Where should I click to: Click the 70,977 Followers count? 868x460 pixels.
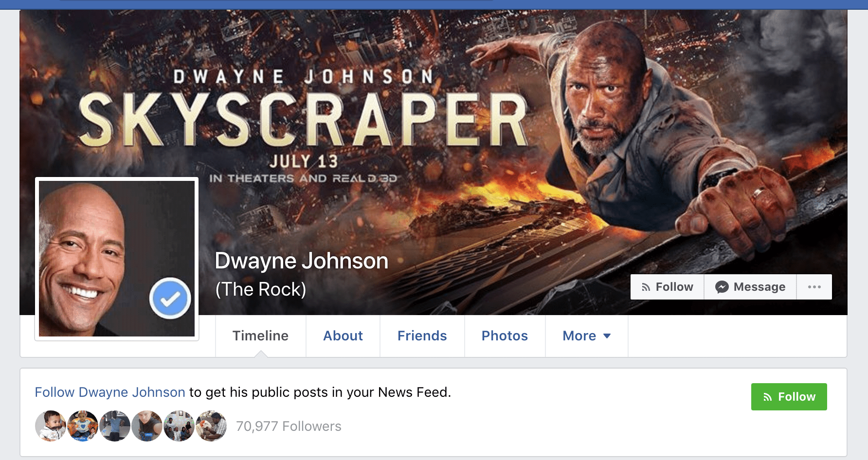289,426
